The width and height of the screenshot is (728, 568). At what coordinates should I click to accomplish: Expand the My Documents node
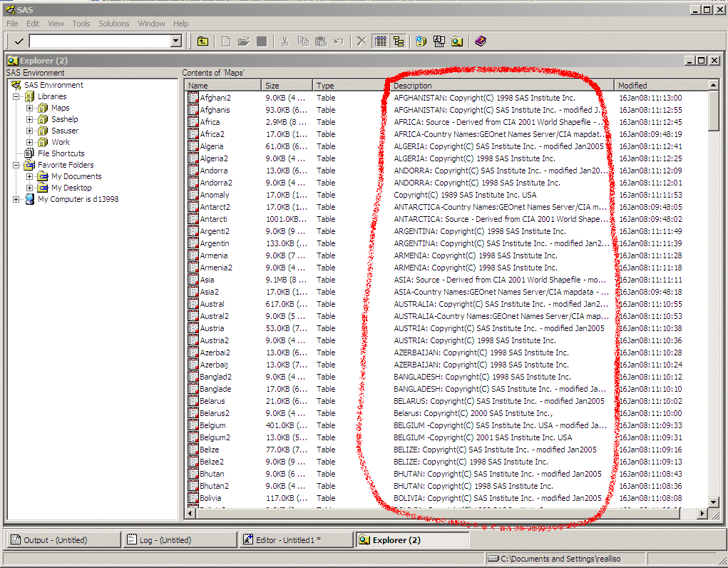[x=29, y=177]
